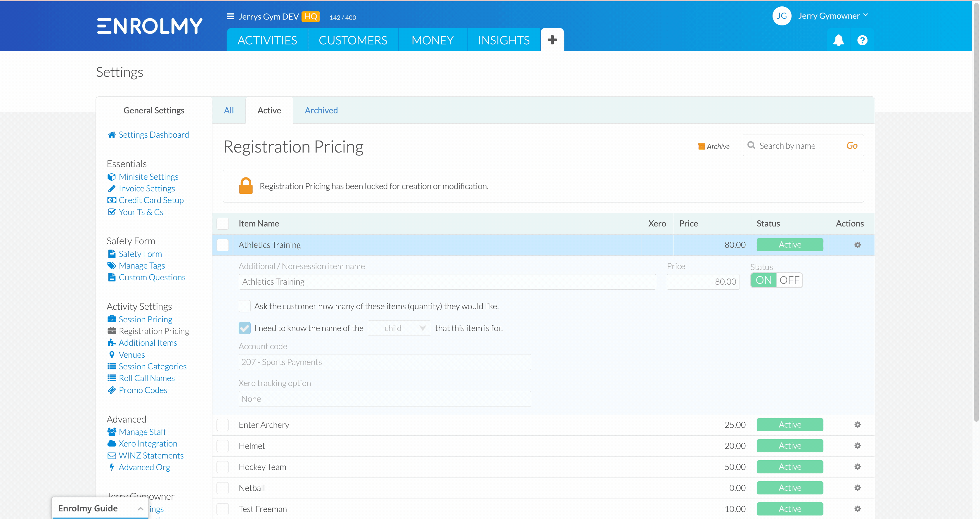Screen dimensions: 980x519
Task: Click the home icon beside Settings Dashboard
Action: [111, 135]
